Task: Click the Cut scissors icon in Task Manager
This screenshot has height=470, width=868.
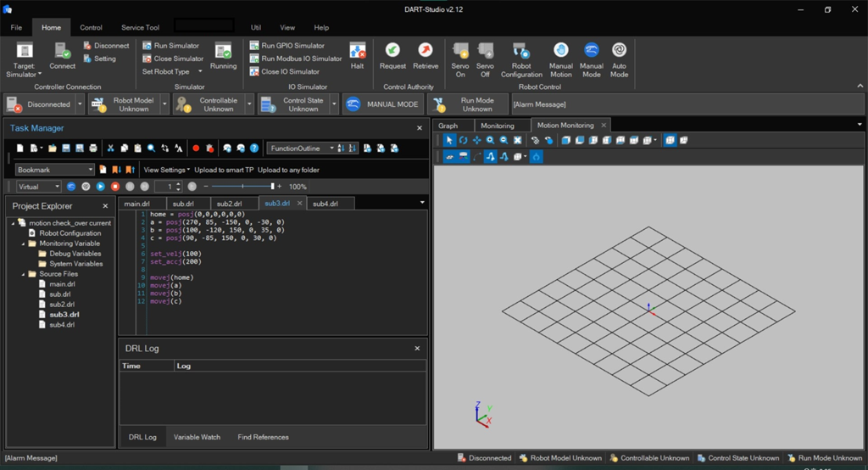Action: coord(111,148)
